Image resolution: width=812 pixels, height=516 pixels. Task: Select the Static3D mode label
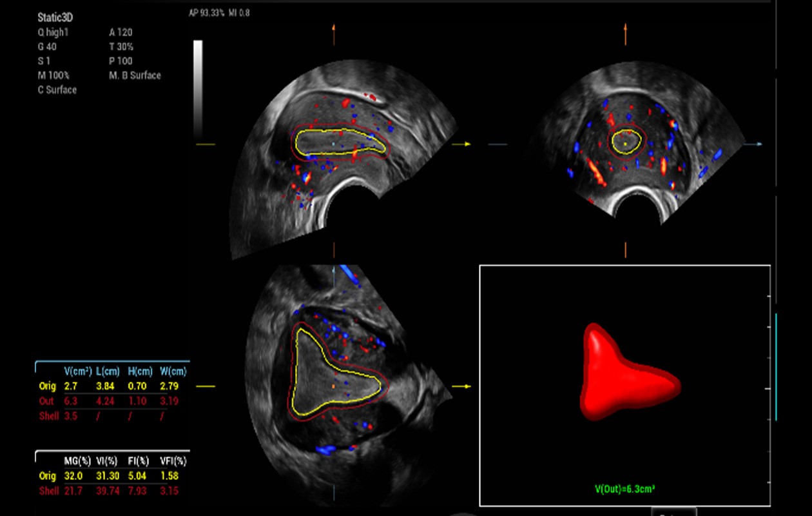55,18
